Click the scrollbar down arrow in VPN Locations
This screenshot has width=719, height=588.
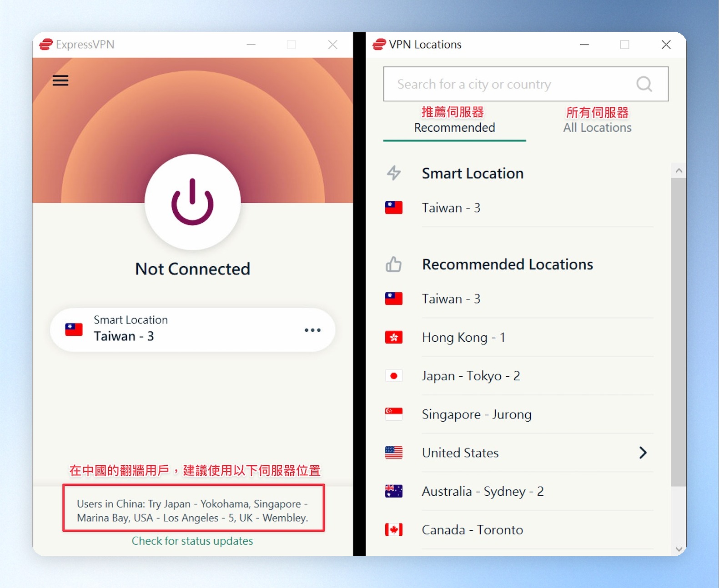679,549
